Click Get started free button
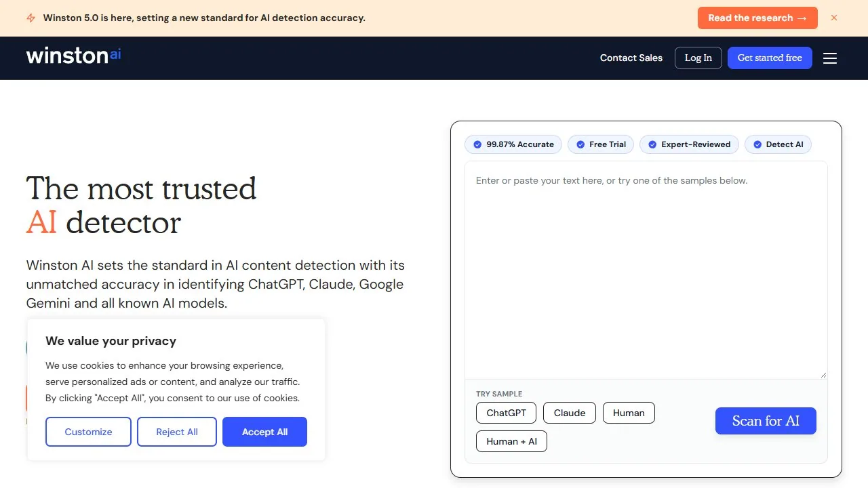The width and height of the screenshot is (868, 488). tap(770, 58)
